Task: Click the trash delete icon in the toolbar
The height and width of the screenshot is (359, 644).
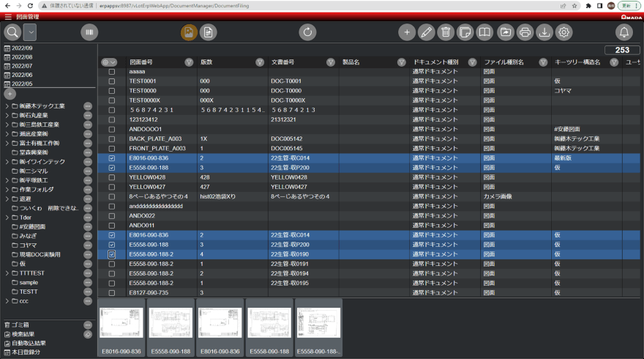Action: point(446,32)
